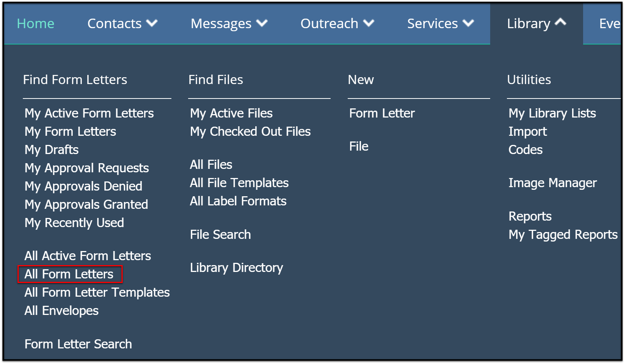Open My Active Form Letters

pos(89,113)
